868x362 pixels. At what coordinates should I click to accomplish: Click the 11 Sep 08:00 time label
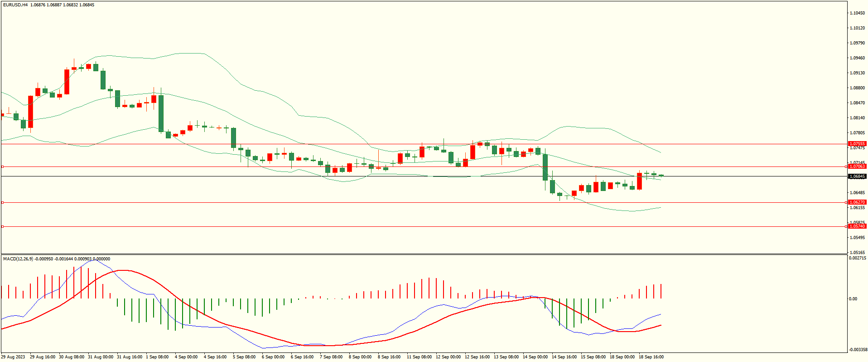[419, 357]
